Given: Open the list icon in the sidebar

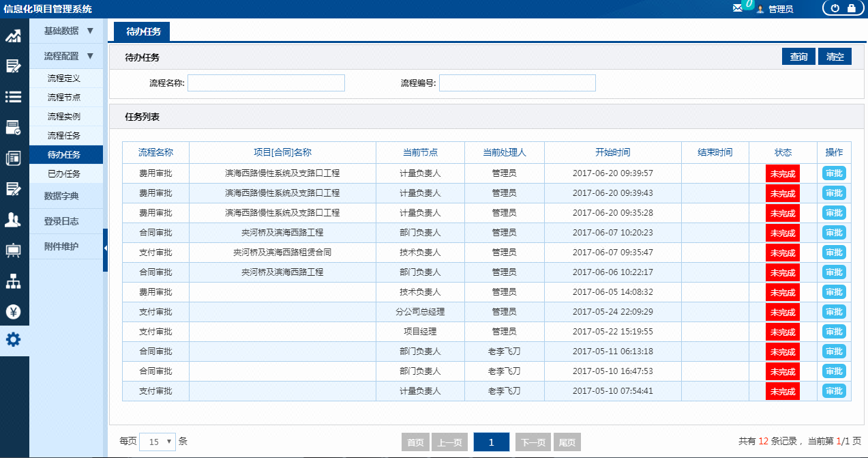Looking at the screenshot, I should (14, 97).
